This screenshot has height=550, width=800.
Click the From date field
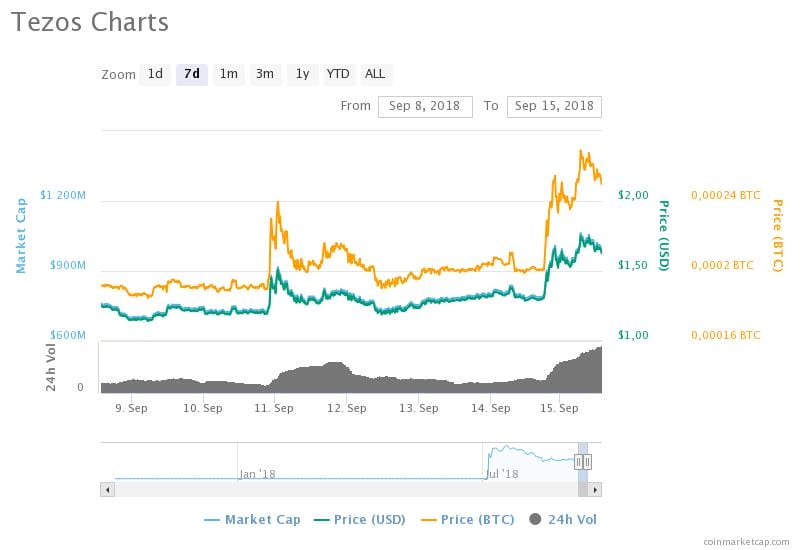(425, 106)
